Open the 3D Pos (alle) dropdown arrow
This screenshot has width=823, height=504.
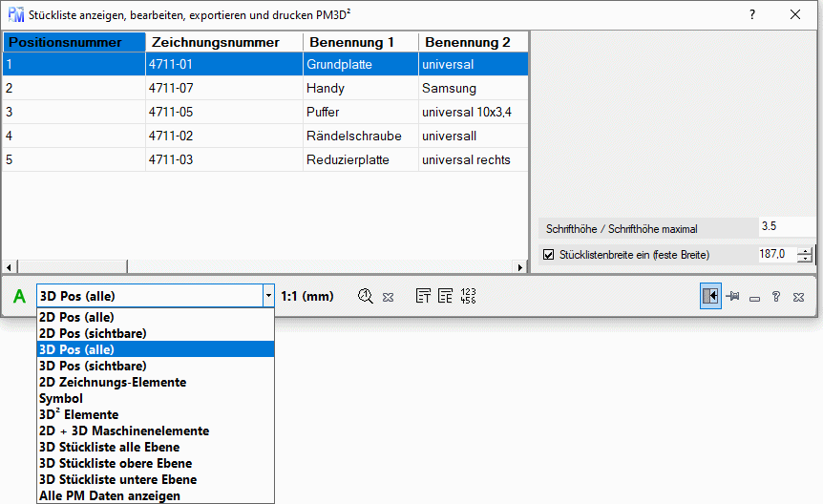click(268, 297)
